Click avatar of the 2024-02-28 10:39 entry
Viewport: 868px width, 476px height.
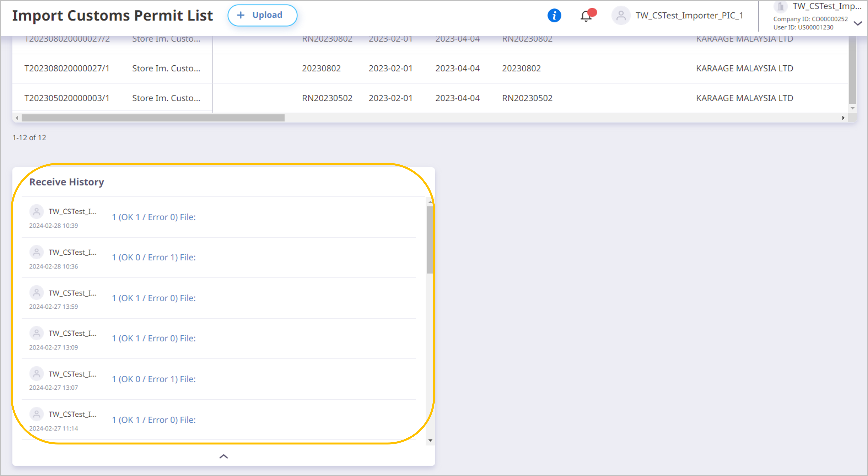tap(36, 211)
